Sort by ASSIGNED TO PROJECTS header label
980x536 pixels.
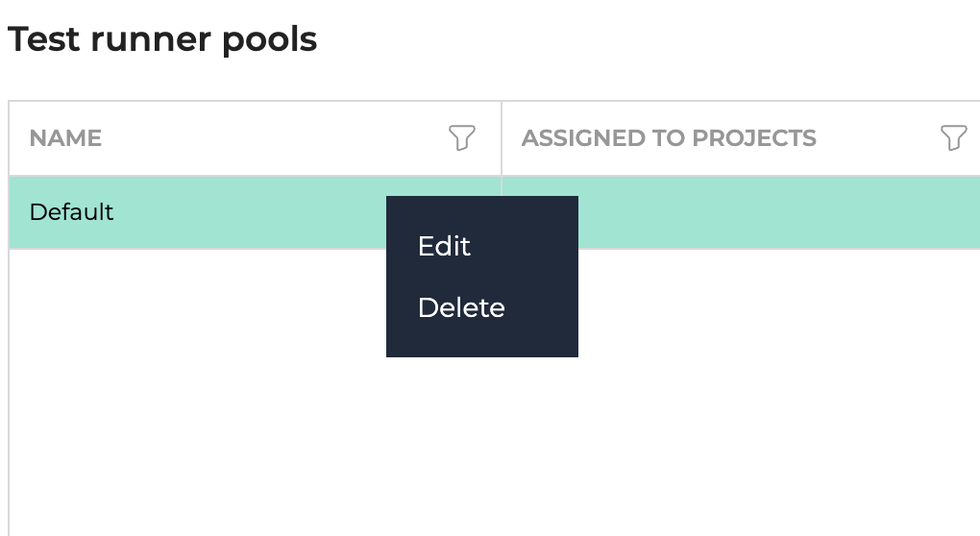point(669,138)
